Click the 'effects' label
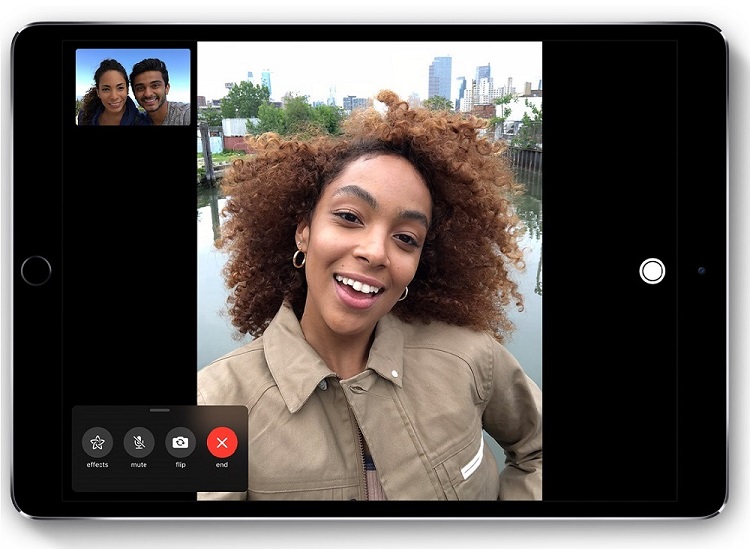This screenshot has width=750, height=549. click(x=98, y=465)
